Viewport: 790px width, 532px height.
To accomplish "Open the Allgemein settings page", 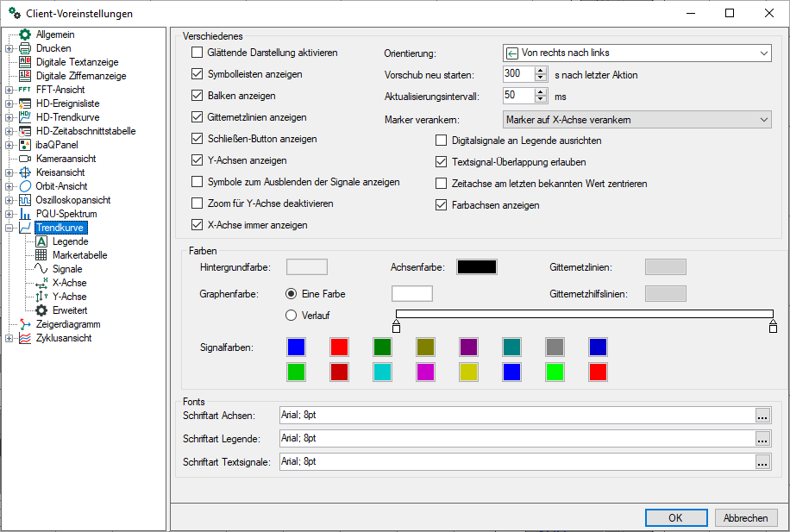I will click(55, 34).
